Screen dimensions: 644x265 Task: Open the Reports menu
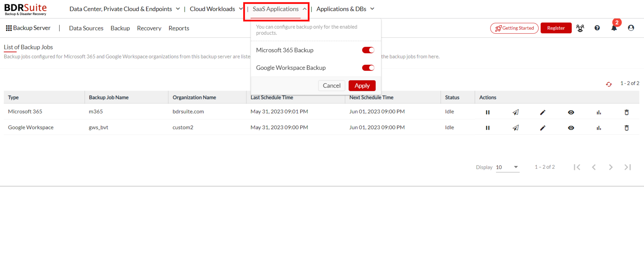click(179, 28)
